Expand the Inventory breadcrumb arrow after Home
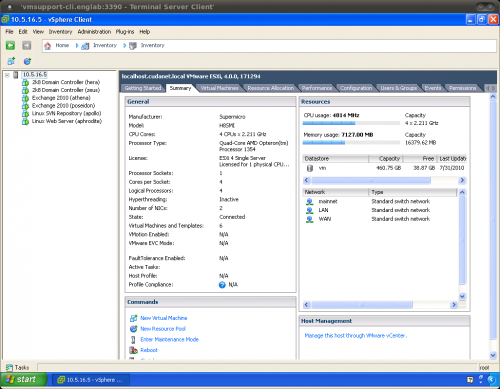Image resolution: width=500 pixels, height=389 pixels. (x=77, y=46)
